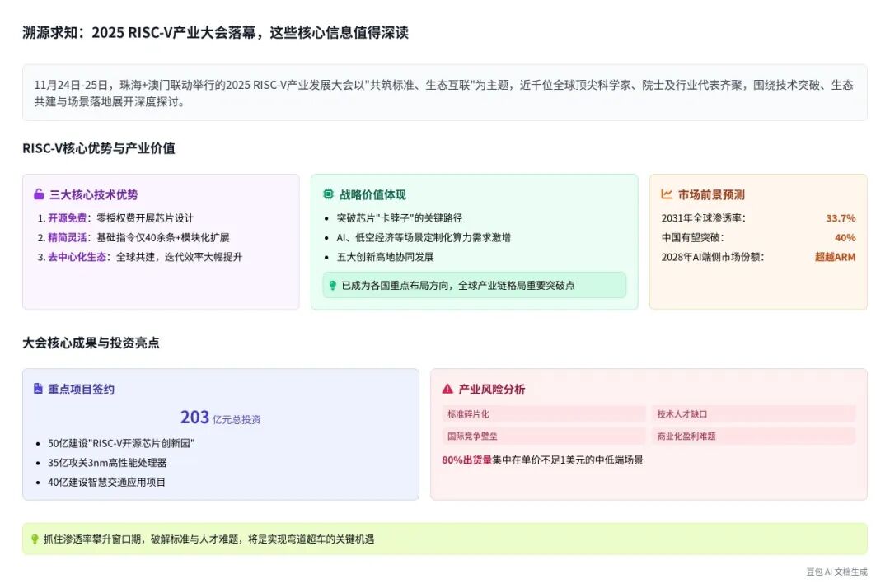Click the 去中心化生态 highlighted term

pos(77,257)
